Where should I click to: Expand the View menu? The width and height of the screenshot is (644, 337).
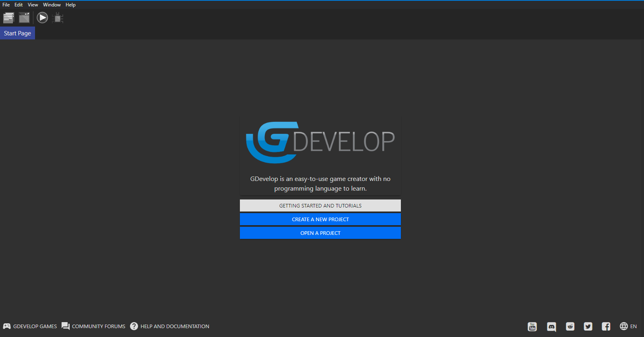33,5
